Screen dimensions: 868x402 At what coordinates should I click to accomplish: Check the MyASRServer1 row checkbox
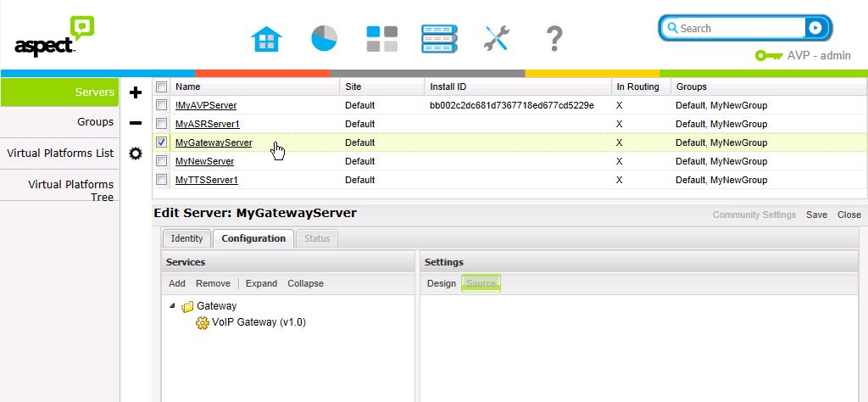[161, 124]
